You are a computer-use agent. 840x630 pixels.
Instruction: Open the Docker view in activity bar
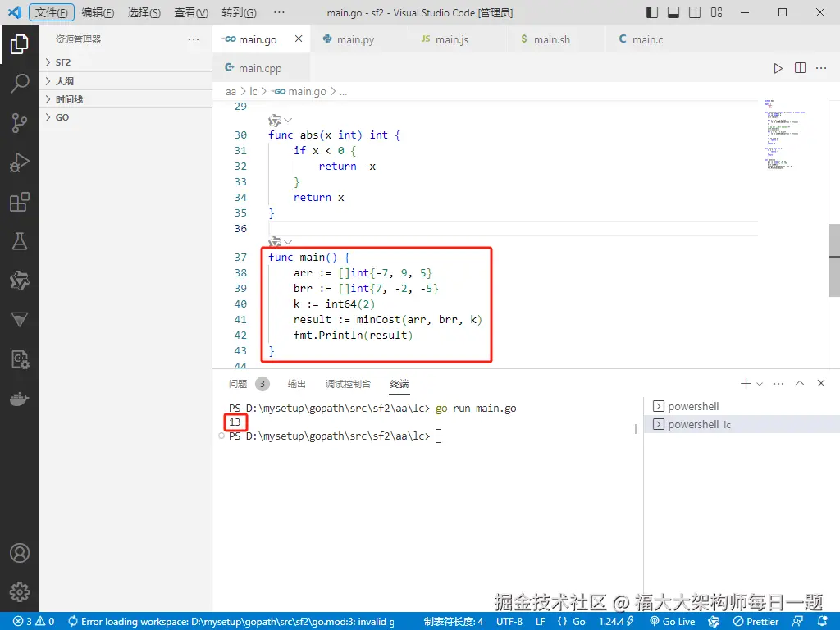pyautogui.click(x=20, y=399)
